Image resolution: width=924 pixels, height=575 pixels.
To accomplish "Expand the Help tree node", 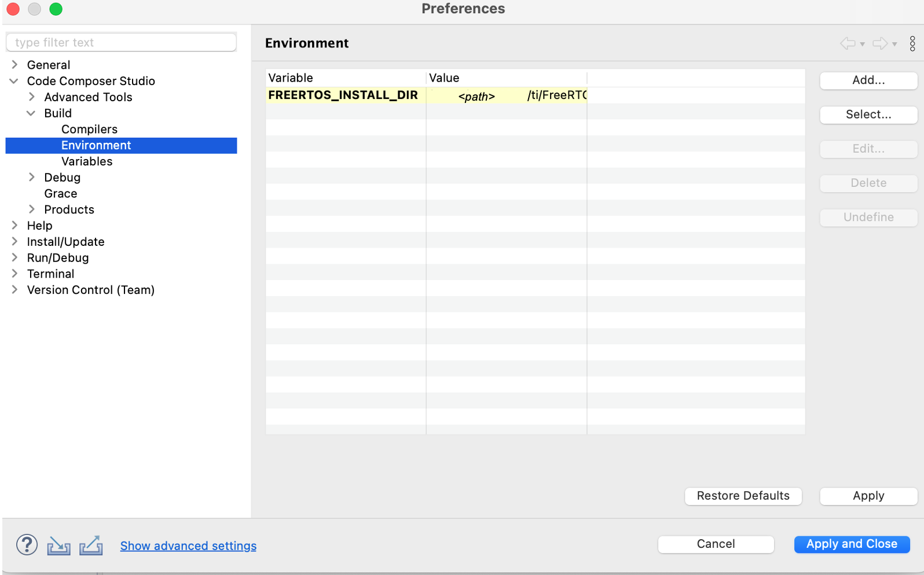I will tap(14, 226).
